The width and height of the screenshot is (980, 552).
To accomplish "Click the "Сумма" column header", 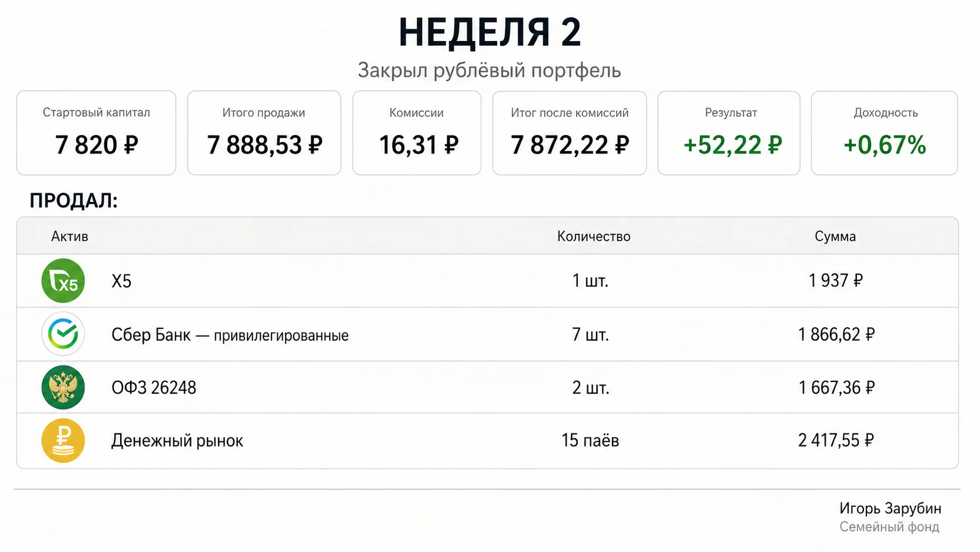I will pyautogui.click(x=835, y=236).
